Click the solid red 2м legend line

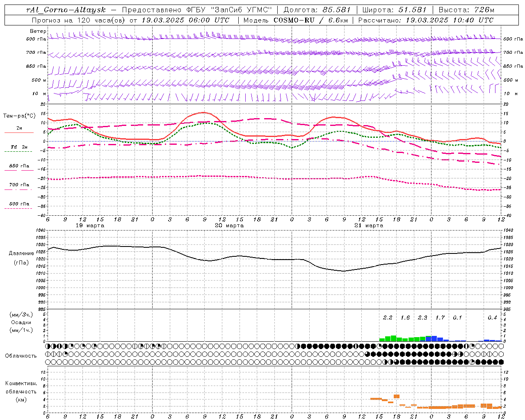(19, 132)
